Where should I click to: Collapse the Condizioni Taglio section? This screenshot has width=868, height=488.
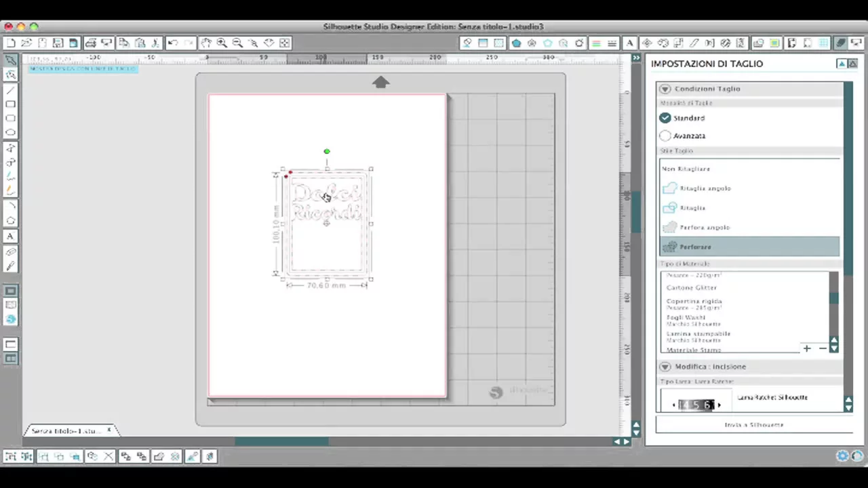coord(665,89)
